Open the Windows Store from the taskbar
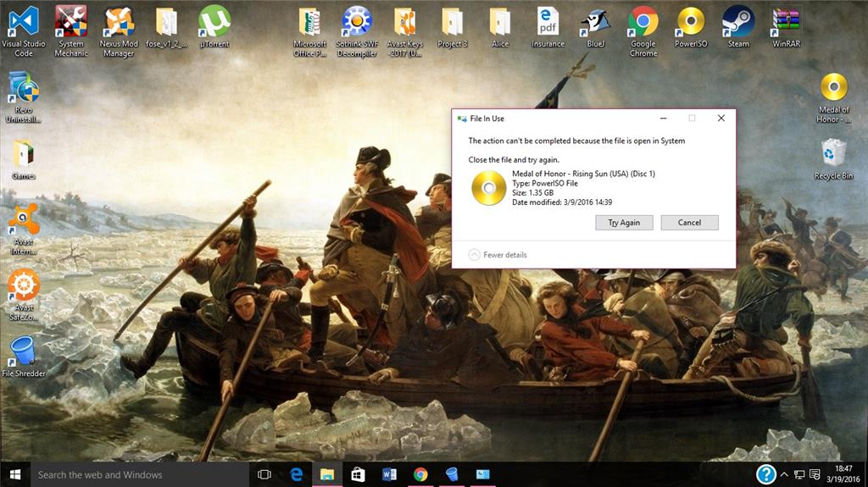The height and width of the screenshot is (487, 868). click(x=359, y=474)
